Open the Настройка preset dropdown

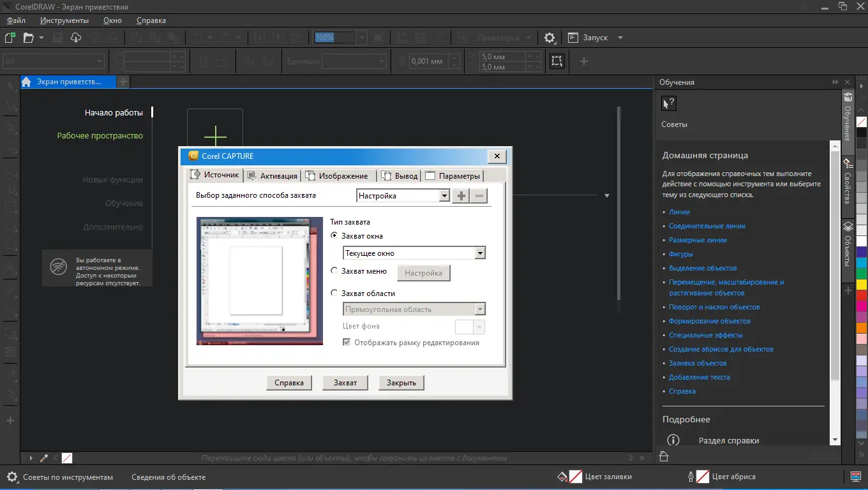pos(445,196)
